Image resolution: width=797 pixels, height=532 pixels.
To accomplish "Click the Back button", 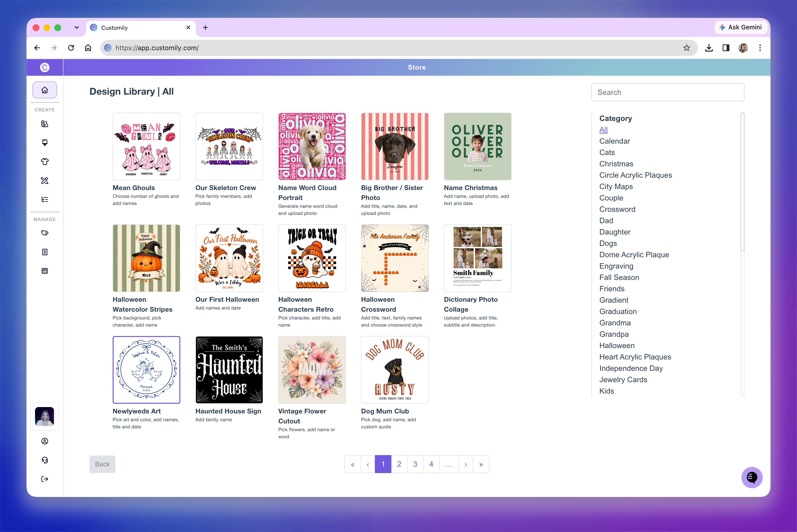I will pyautogui.click(x=102, y=464).
